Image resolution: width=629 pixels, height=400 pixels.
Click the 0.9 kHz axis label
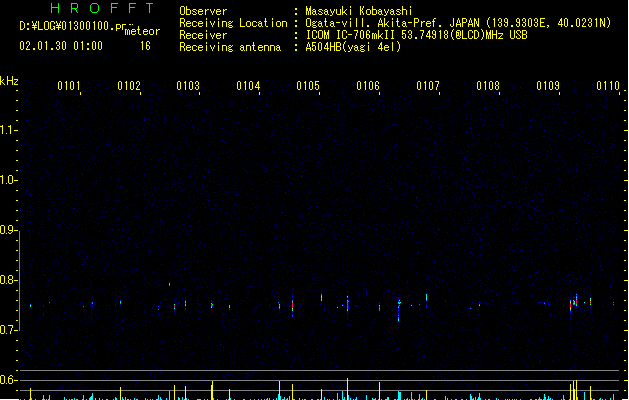tap(8, 230)
